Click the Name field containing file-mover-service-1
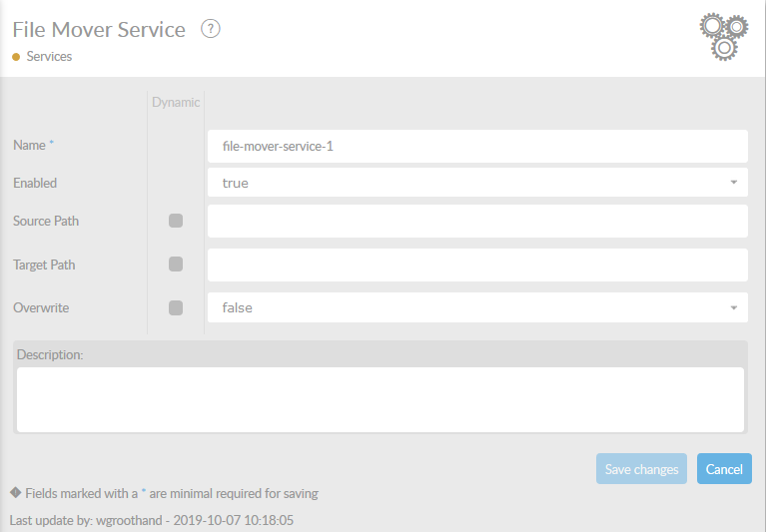This screenshot has height=532, width=766. [x=477, y=146]
